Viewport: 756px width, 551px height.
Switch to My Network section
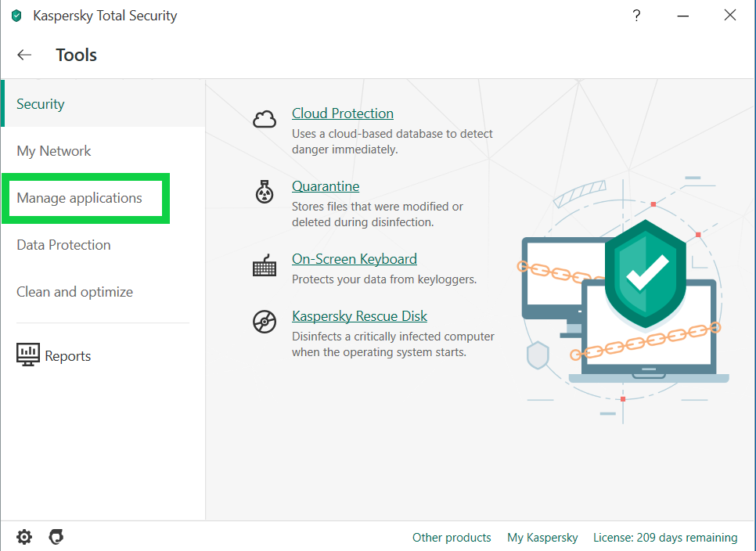click(x=54, y=151)
